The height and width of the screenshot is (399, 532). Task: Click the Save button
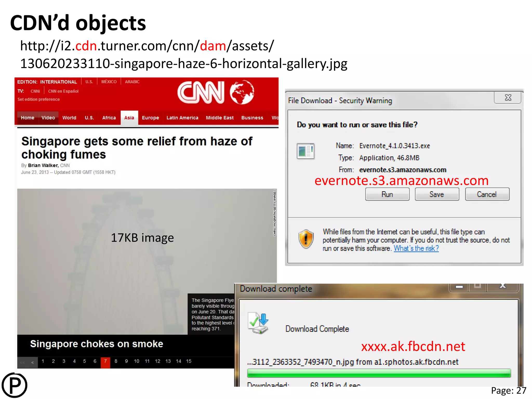(x=437, y=194)
